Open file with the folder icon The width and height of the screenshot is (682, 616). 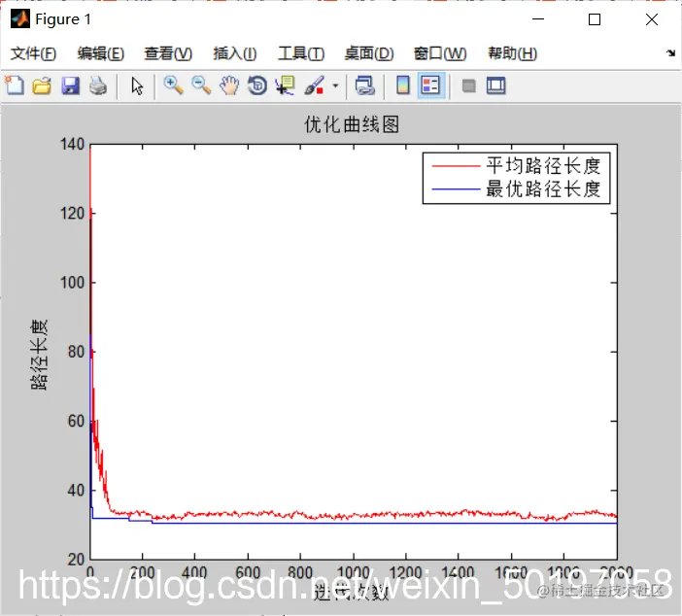coord(42,86)
